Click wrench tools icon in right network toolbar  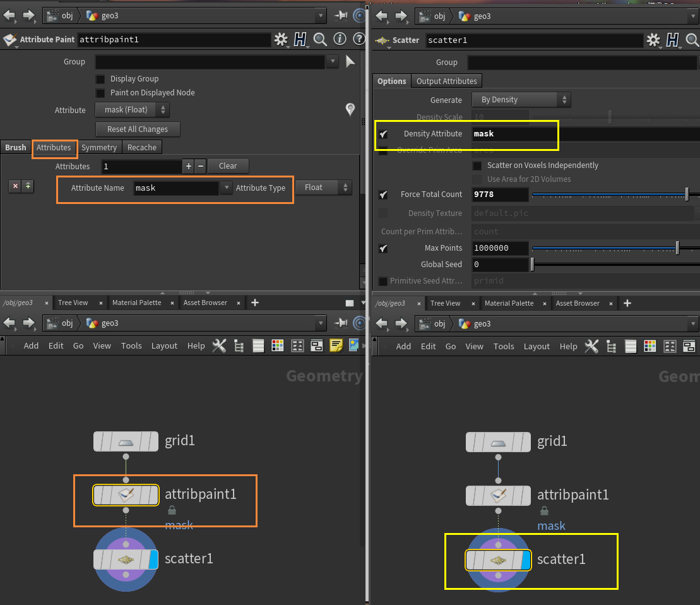coord(591,347)
